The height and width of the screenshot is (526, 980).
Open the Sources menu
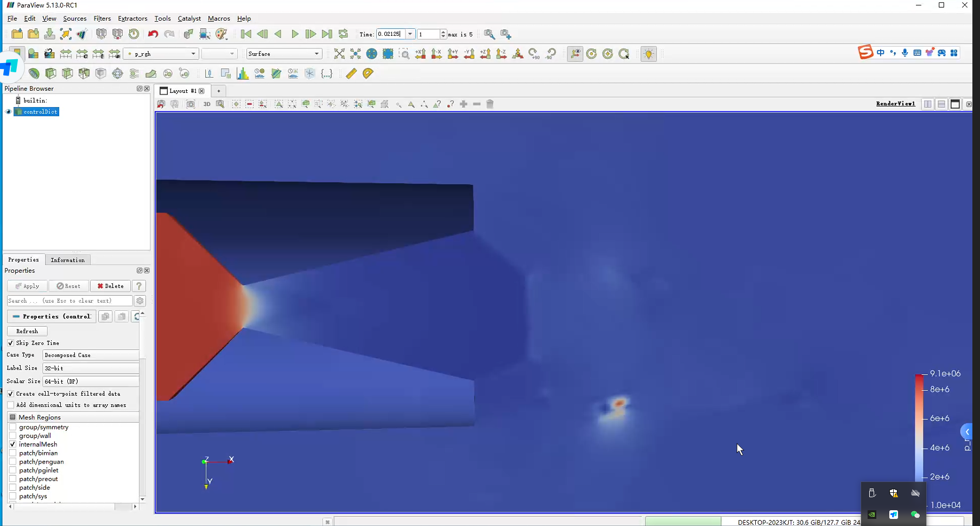pyautogui.click(x=75, y=18)
